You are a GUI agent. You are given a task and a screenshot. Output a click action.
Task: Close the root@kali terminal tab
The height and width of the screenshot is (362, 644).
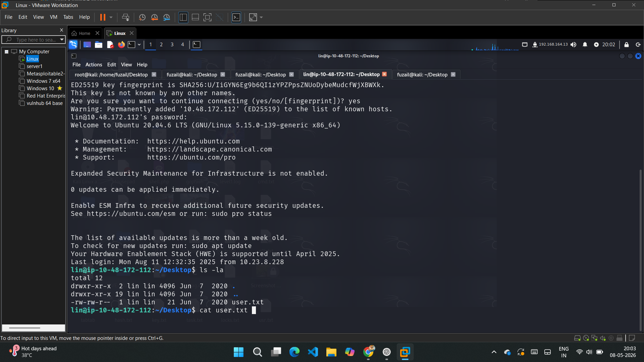point(154,74)
